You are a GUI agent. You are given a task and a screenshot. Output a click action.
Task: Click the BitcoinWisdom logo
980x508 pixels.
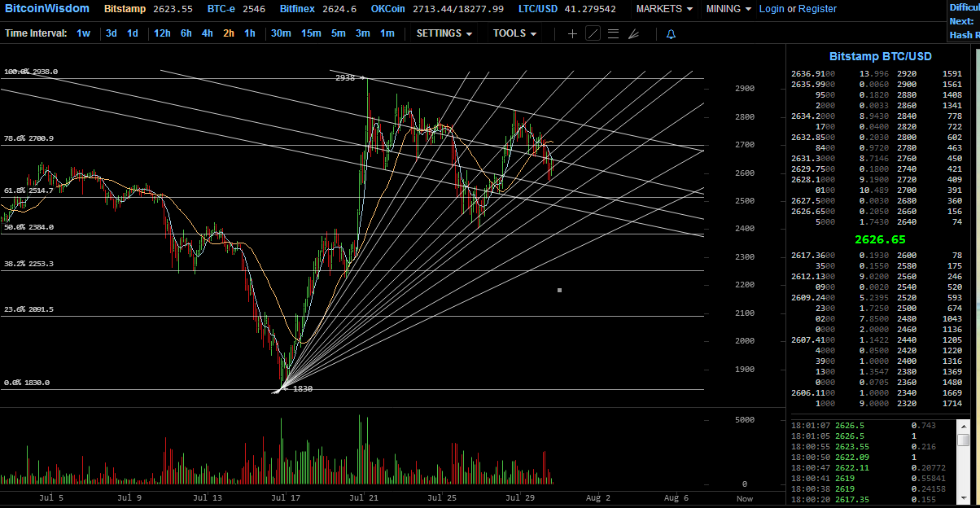click(x=47, y=9)
